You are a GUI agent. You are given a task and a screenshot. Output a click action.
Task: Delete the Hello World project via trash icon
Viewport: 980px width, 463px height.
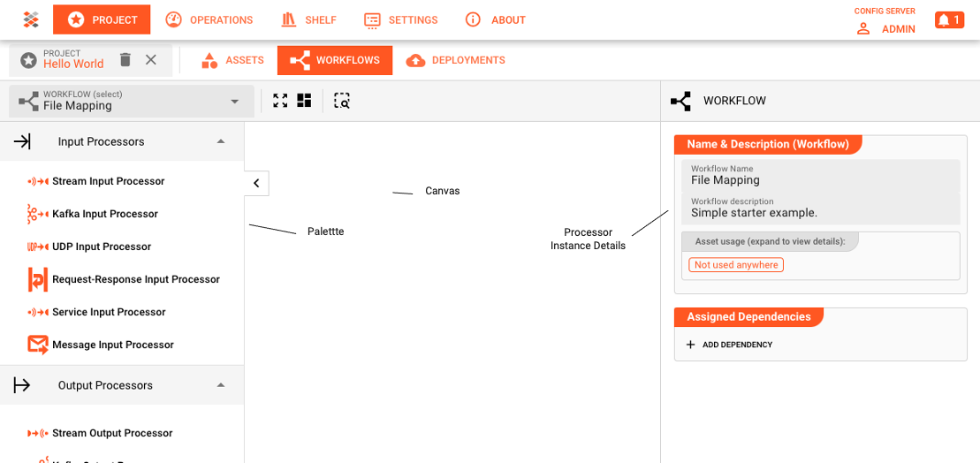pyautogui.click(x=125, y=60)
